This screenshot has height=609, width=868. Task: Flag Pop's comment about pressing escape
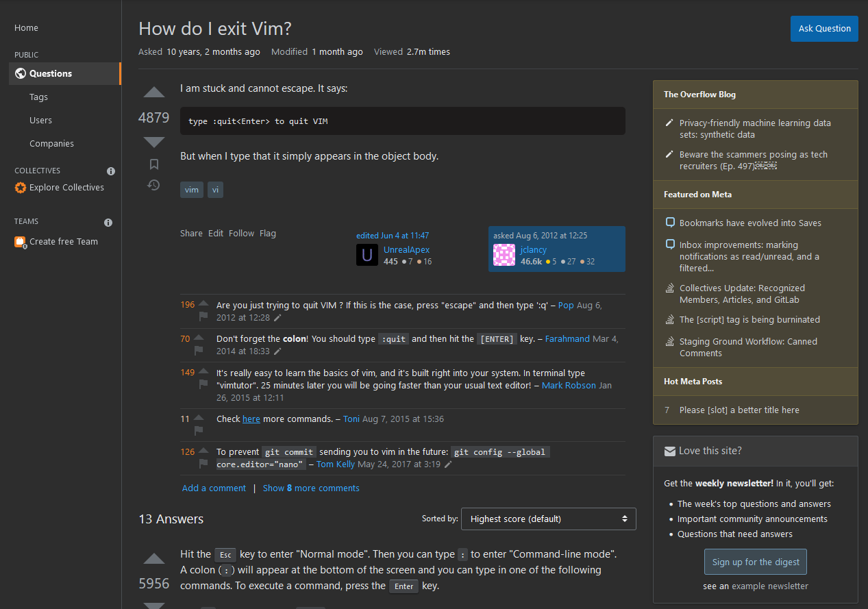pyautogui.click(x=203, y=316)
